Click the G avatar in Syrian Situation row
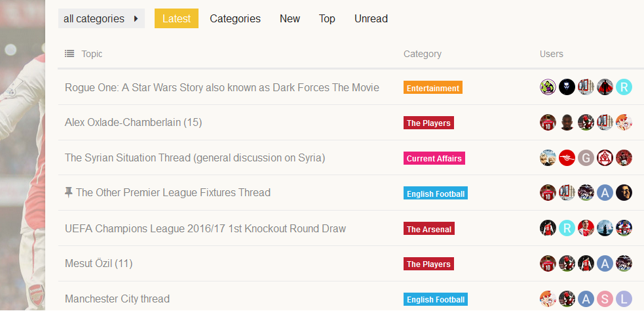644x311 pixels. pyautogui.click(x=586, y=157)
